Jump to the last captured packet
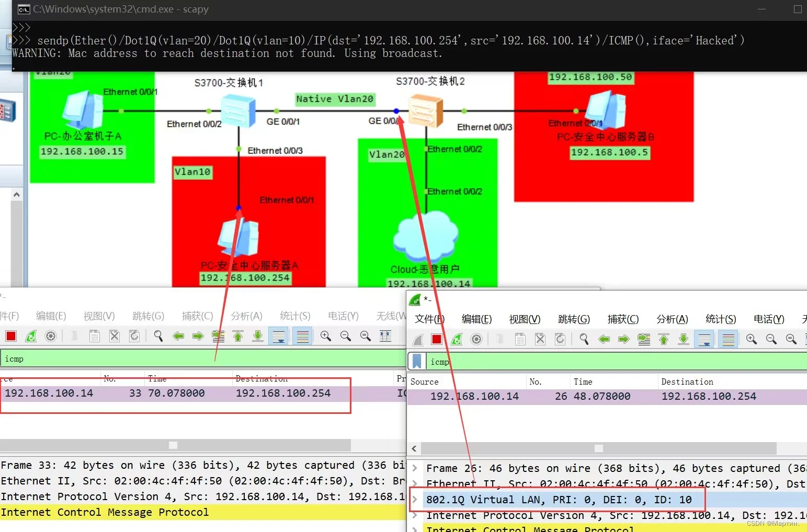The image size is (807, 532). (258, 336)
